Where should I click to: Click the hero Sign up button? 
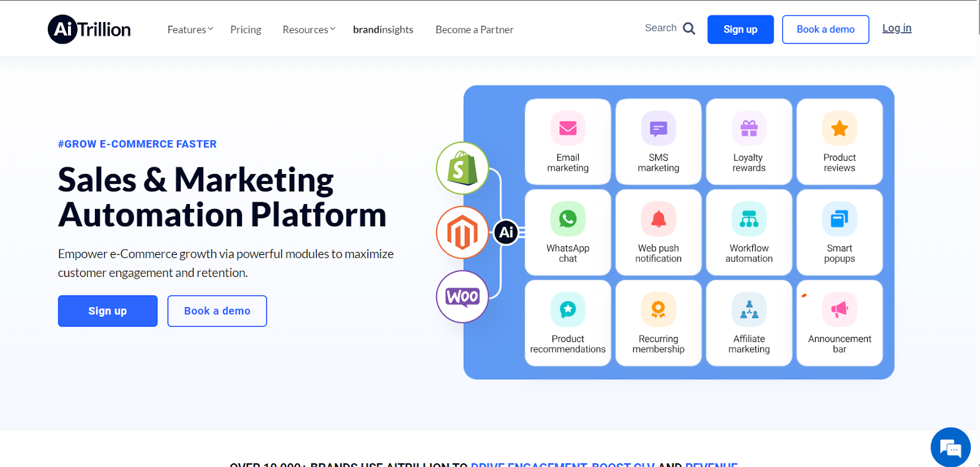pyautogui.click(x=108, y=311)
